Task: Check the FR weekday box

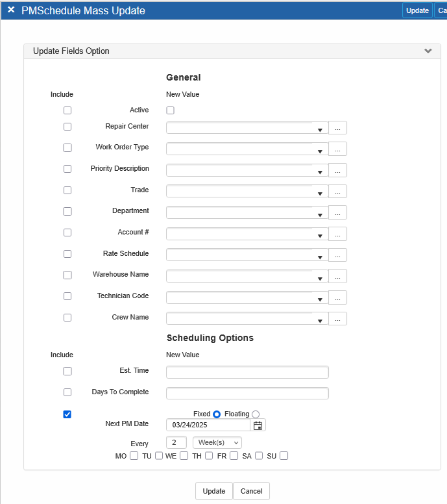Action: point(234,456)
